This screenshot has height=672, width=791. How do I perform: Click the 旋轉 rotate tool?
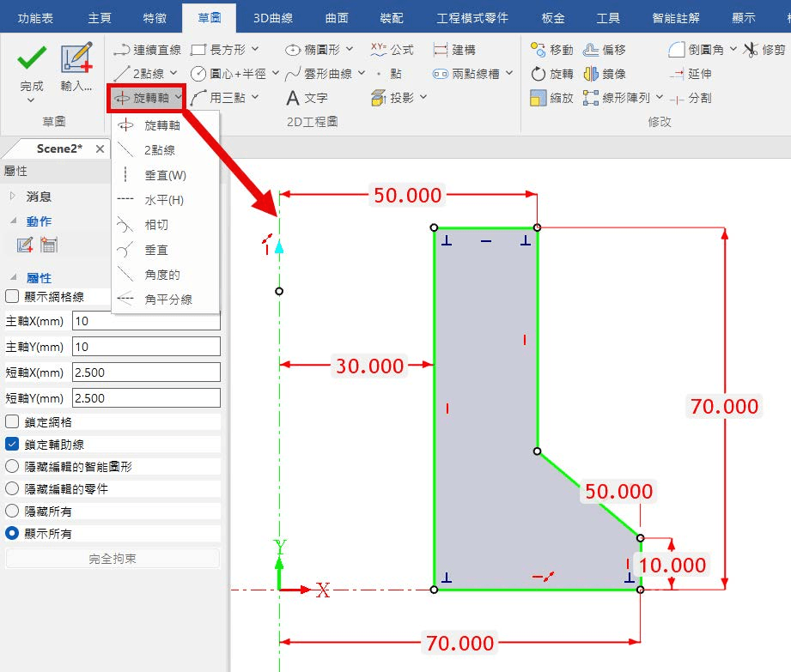point(552,74)
